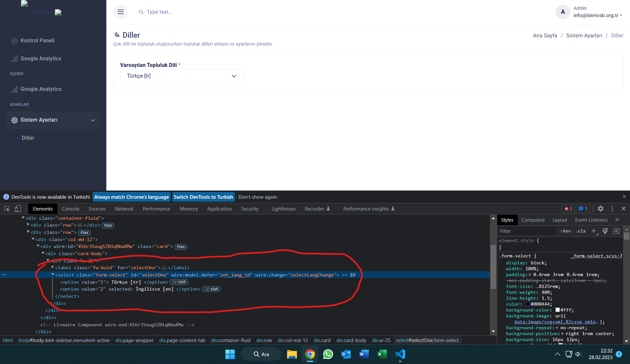Open Word from taskbar
630x364 pixels.
(364, 354)
